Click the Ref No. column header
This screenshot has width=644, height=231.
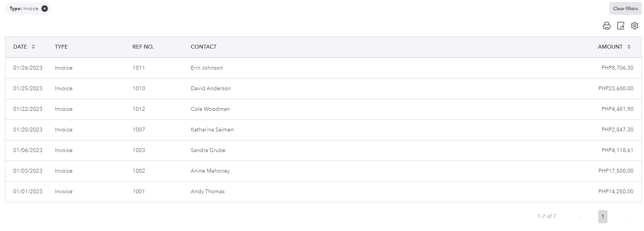pyautogui.click(x=143, y=47)
